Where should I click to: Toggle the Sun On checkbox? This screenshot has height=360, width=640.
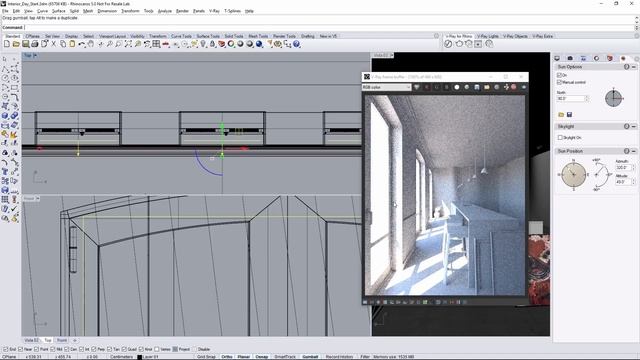(x=559, y=76)
